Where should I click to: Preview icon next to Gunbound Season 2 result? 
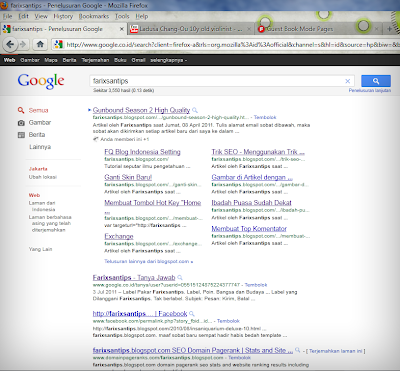(x=195, y=110)
